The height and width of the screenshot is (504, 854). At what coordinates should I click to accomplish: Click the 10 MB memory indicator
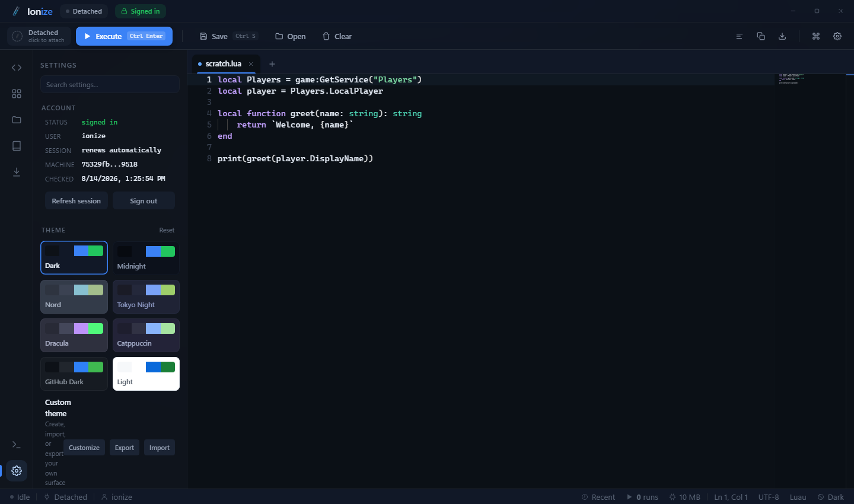point(684,497)
